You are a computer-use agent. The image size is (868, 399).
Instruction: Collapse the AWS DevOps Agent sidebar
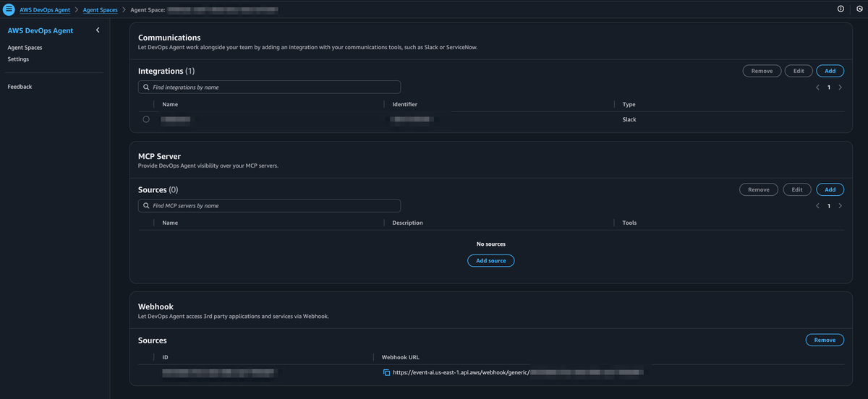[x=98, y=30]
